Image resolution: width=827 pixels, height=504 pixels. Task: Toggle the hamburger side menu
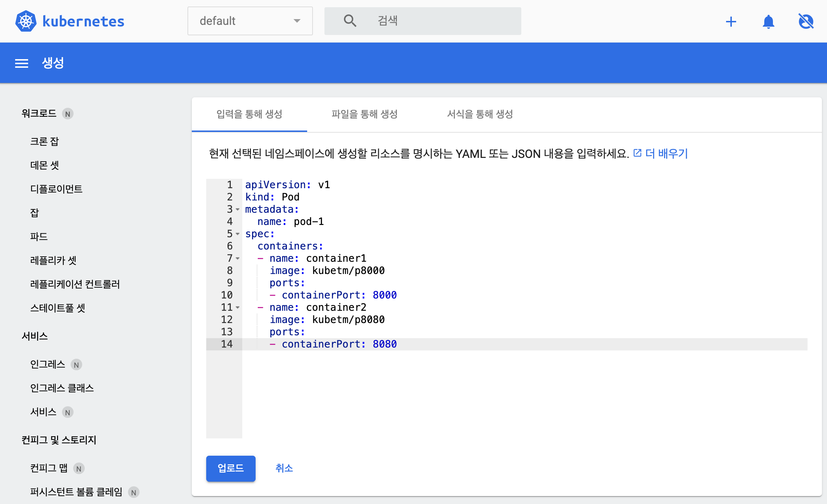tap(22, 63)
